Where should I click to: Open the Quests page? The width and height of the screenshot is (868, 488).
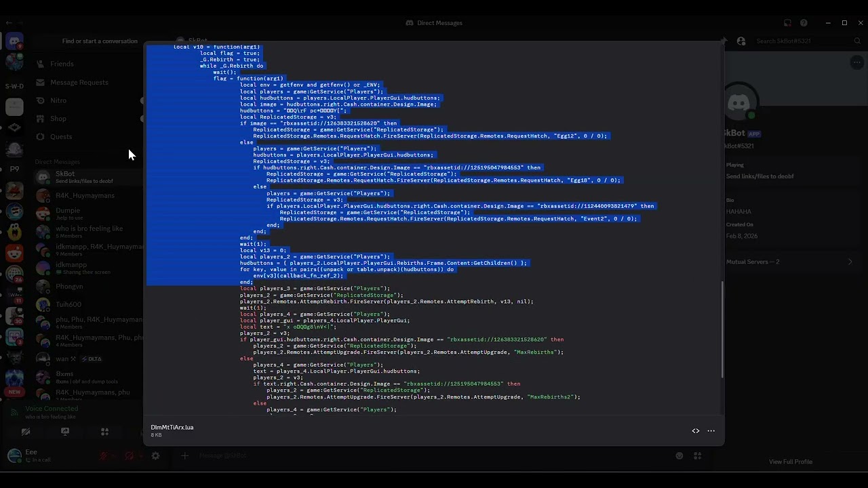click(x=87, y=136)
